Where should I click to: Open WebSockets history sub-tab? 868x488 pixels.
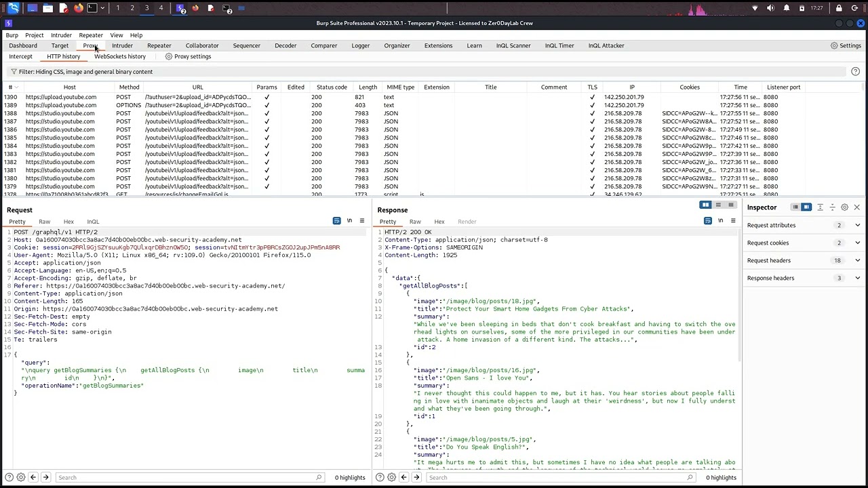click(x=120, y=56)
